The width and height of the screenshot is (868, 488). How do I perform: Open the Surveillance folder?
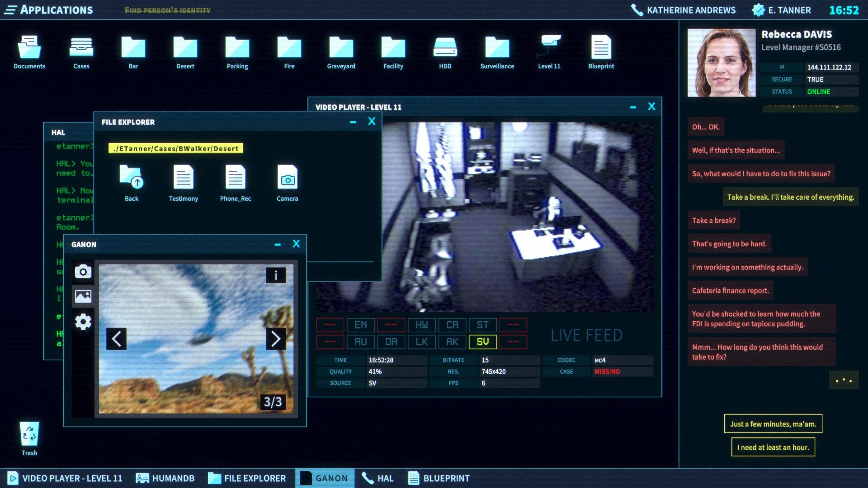497,52
